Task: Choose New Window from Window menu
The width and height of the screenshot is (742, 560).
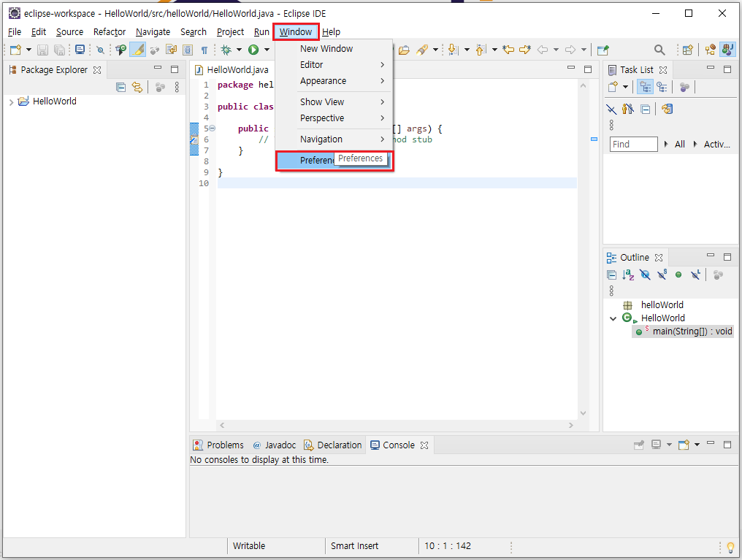Action: click(x=334, y=49)
